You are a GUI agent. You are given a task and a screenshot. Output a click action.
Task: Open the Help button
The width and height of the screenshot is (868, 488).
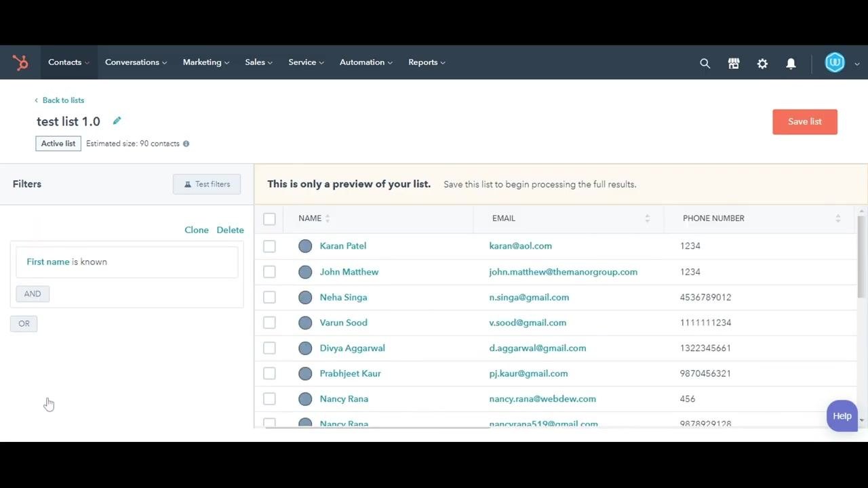click(842, 416)
